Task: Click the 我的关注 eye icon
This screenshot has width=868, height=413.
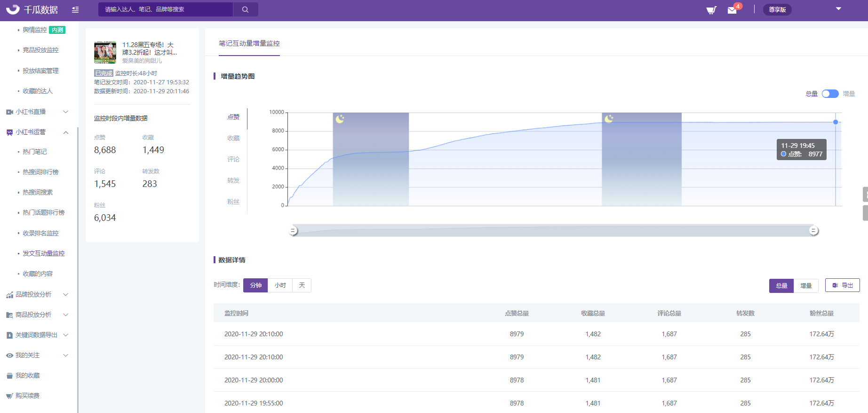Action: click(x=9, y=356)
